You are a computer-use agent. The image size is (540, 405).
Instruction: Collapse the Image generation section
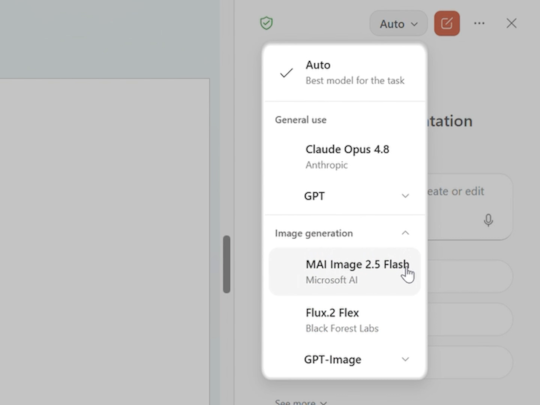point(405,233)
